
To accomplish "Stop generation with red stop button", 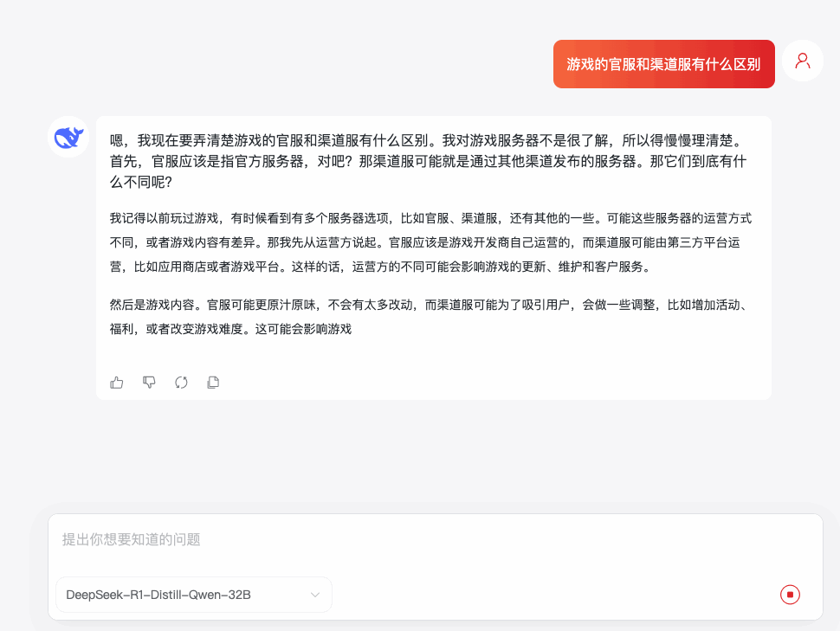I will click(x=790, y=595).
